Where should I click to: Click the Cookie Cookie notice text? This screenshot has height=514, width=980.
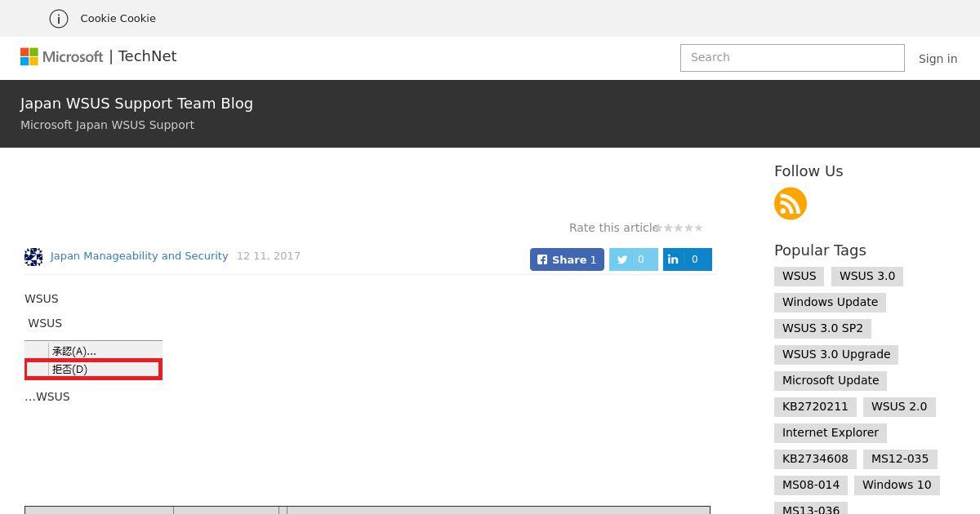(118, 18)
